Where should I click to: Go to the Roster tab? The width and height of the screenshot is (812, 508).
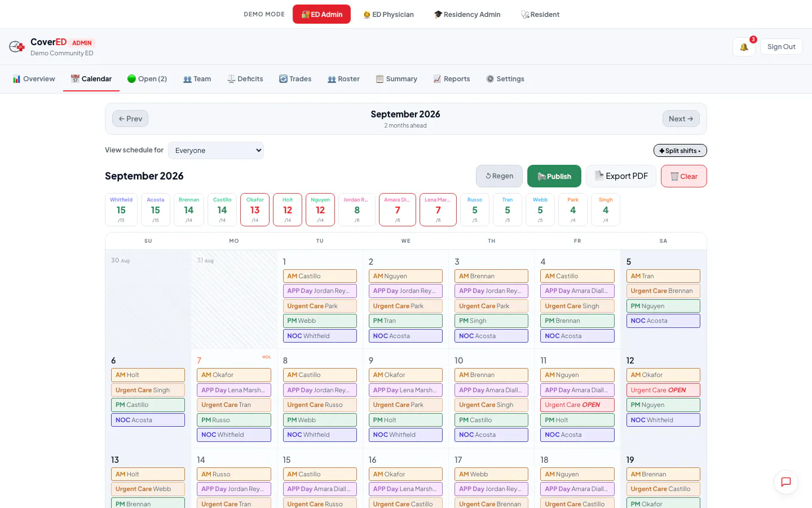pos(344,79)
